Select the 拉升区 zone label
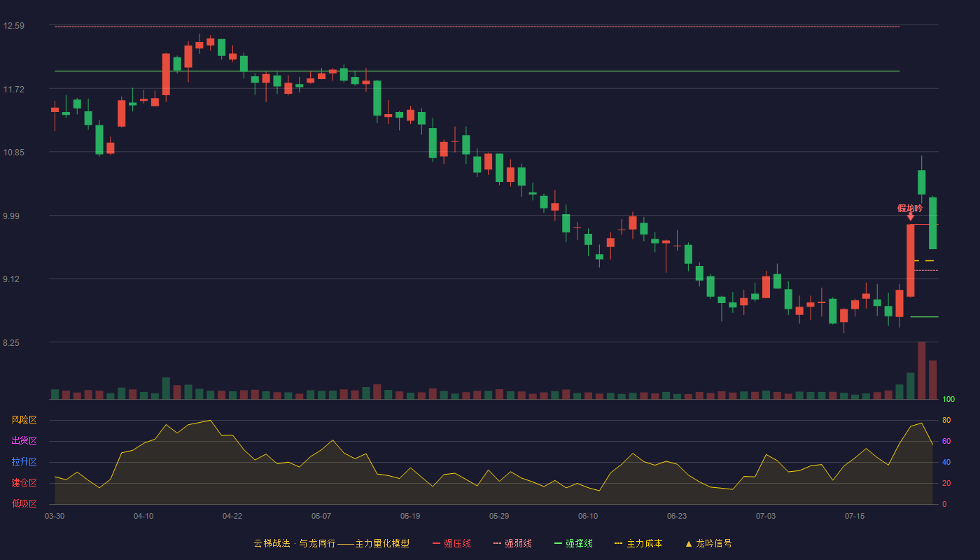This screenshot has height=560, width=980. coord(24,462)
